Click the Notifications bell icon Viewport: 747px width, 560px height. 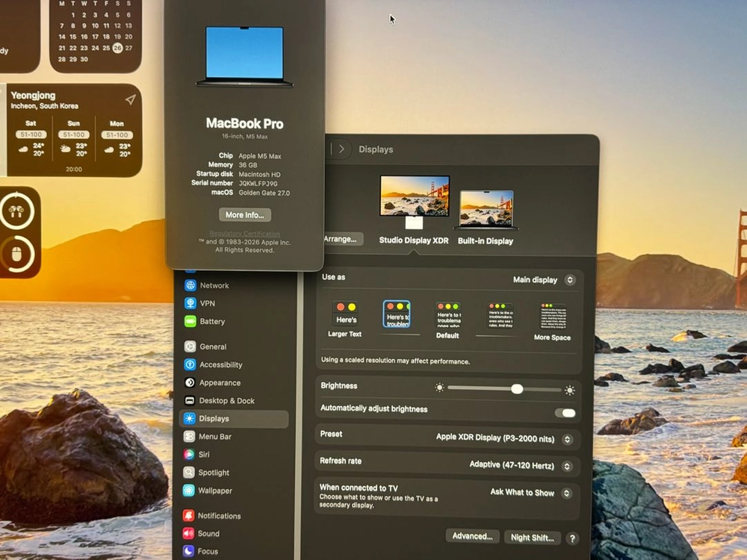(188, 515)
